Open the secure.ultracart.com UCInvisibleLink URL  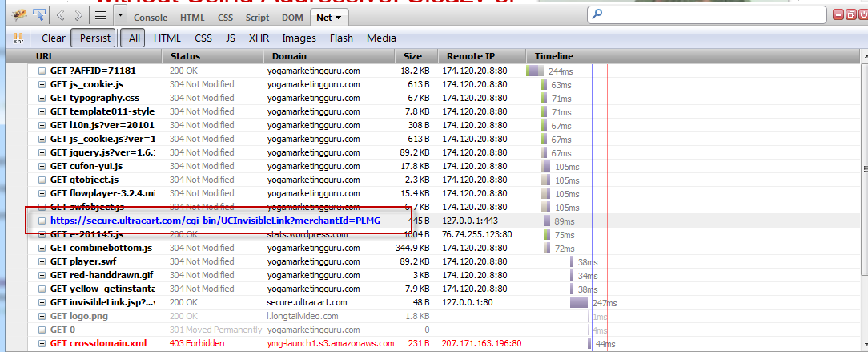click(215, 221)
